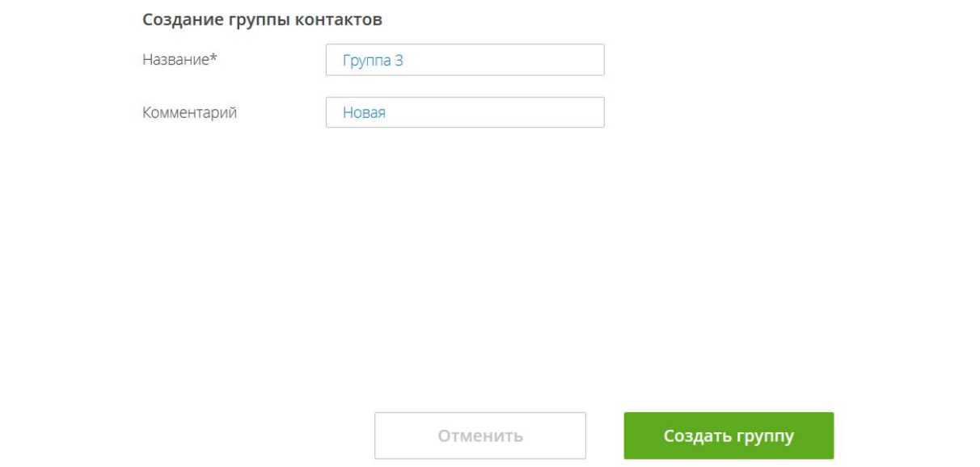Image resolution: width=980 pixels, height=467 pixels.
Task: Click the Комментарий input field
Action: pyautogui.click(x=465, y=112)
